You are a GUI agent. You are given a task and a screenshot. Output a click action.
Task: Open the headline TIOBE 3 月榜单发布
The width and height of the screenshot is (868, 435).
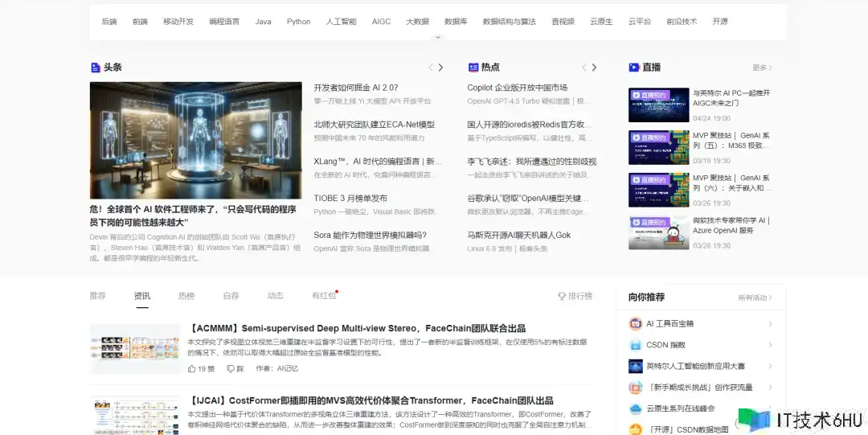(350, 199)
